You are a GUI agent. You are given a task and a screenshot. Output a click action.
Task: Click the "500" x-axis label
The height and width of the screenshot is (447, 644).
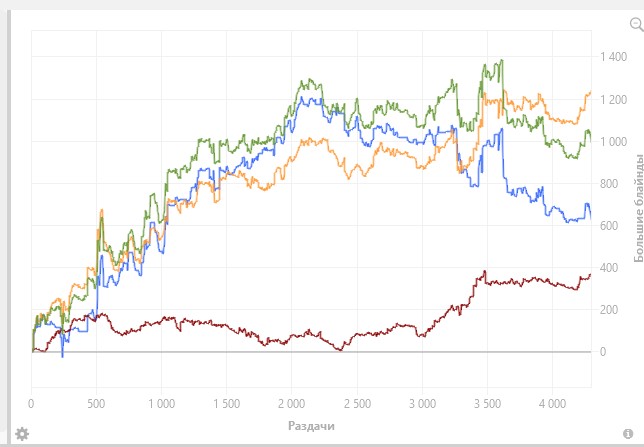coord(96,404)
